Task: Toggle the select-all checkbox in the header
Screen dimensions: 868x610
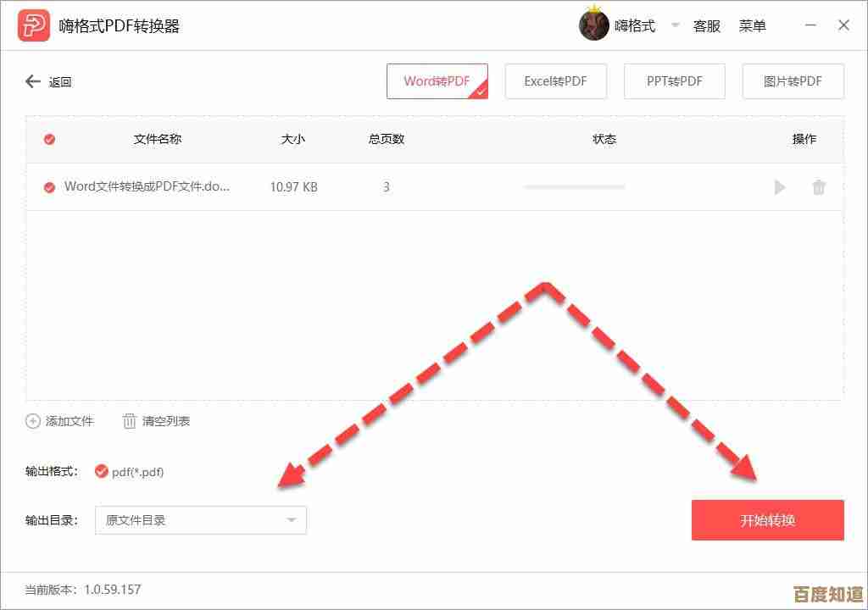Action: click(48, 139)
